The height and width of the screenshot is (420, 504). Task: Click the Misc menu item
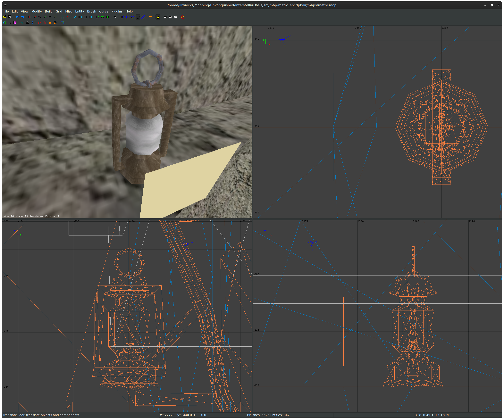(x=69, y=11)
